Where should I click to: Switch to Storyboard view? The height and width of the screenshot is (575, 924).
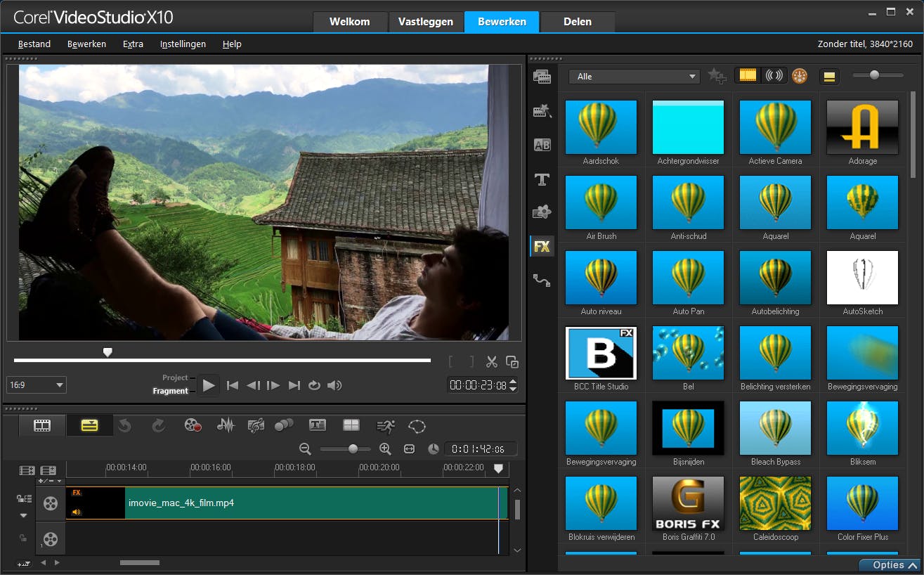(42, 425)
